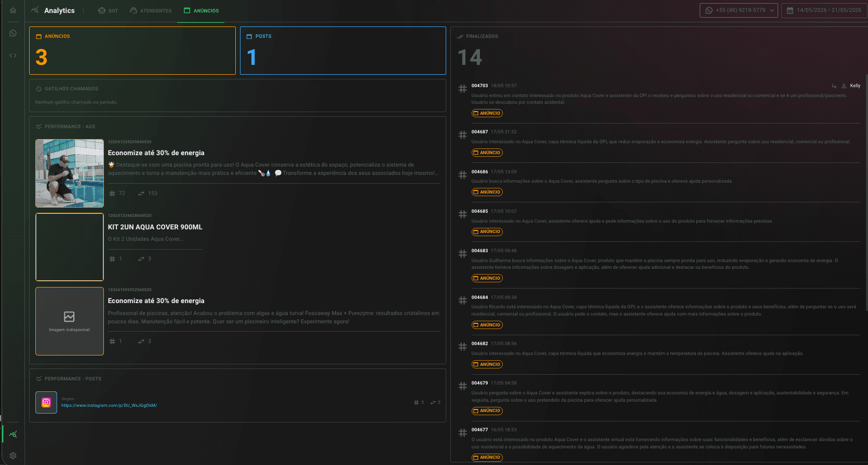
Task: Click the Instagram post icon
Action: (46, 402)
